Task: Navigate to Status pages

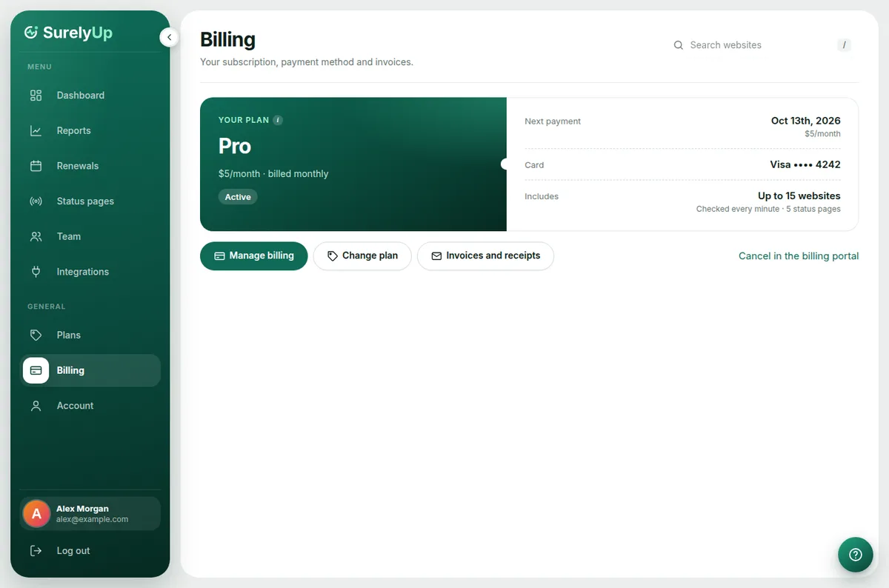Action: pyautogui.click(x=90, y=201)
